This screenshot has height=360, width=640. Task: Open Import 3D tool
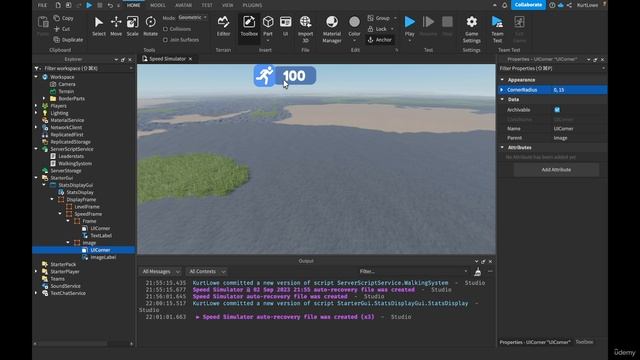tap(305, 29)
